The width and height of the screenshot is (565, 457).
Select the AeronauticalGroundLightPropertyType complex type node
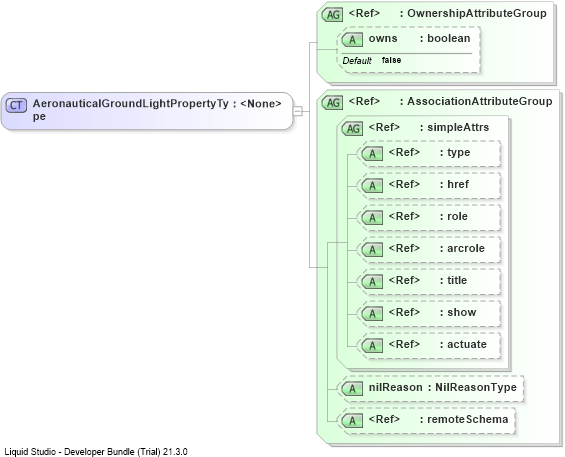[x=147, y=111]
